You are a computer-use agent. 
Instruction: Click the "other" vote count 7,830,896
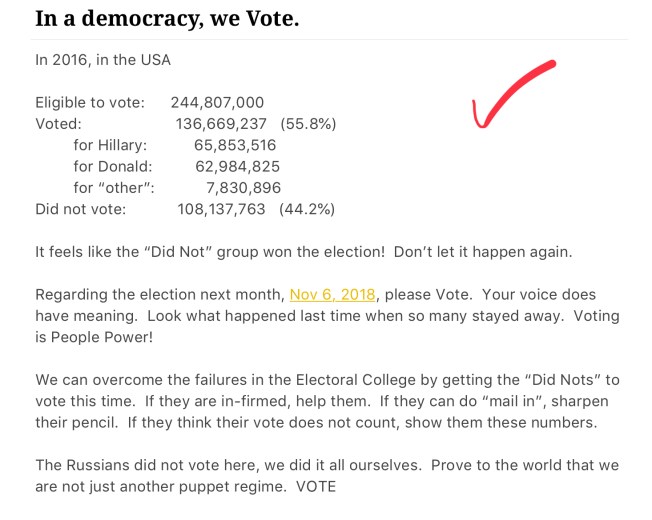243,187
